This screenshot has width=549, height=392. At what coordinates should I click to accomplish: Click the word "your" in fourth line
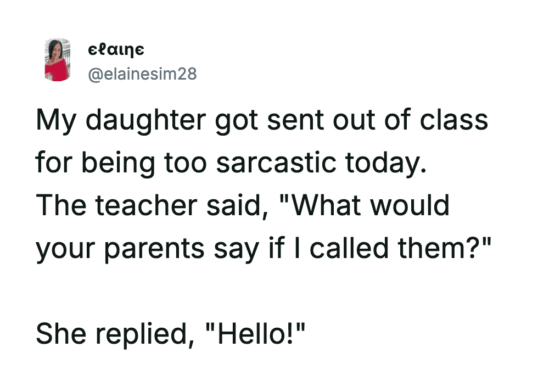tap(66, 248)
